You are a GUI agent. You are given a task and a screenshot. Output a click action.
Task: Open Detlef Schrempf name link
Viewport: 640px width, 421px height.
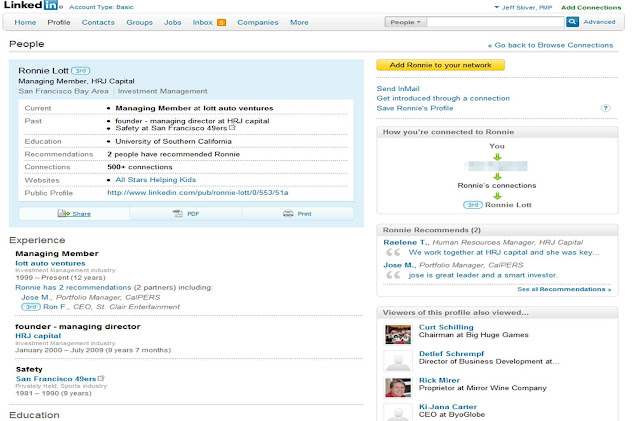(x=451, y=354)
